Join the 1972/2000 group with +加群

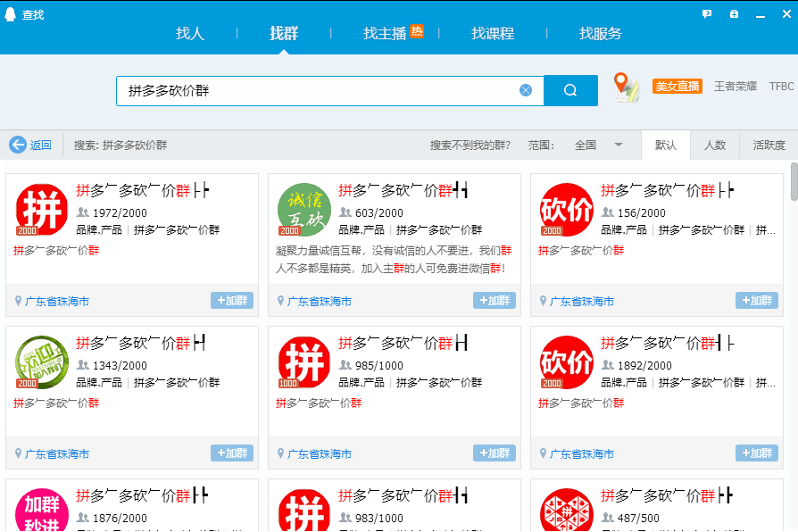tap(232, 300)
